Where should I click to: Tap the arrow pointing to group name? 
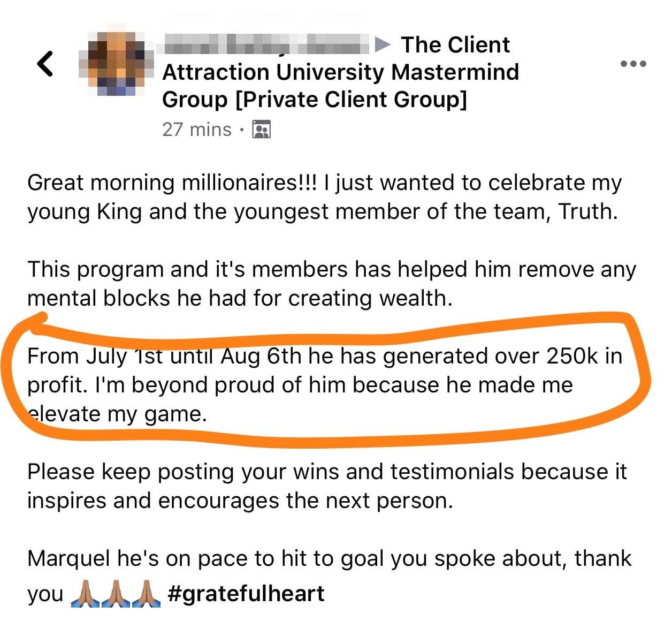point(383,44)
